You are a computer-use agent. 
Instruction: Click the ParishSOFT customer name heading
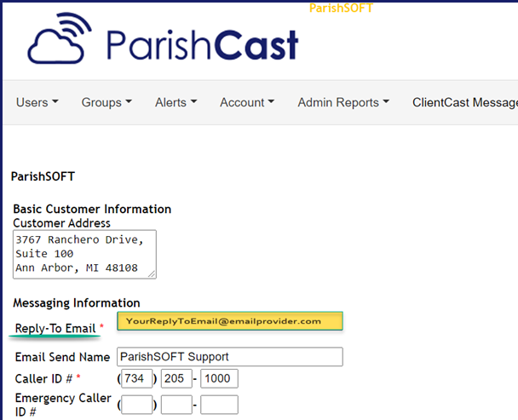(x=43, y=176)
